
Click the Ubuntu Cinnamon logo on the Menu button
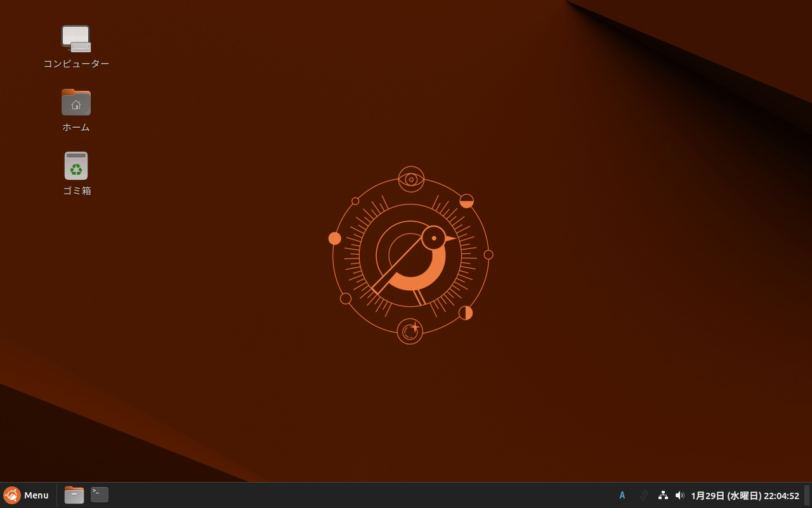[11, 495]
